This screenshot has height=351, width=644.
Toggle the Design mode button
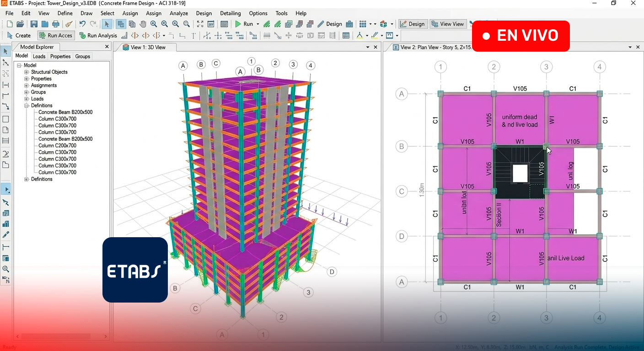(413, 24)
